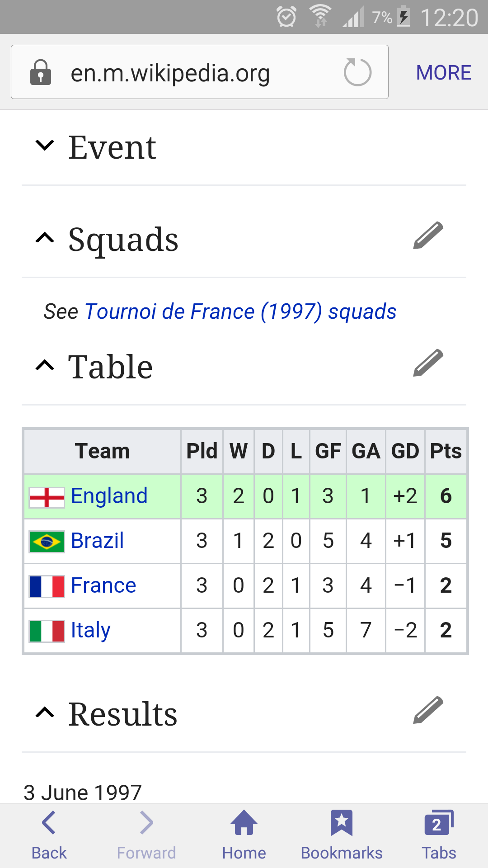
Task: Open the Brazil team link
Action: tap(98, 541)
